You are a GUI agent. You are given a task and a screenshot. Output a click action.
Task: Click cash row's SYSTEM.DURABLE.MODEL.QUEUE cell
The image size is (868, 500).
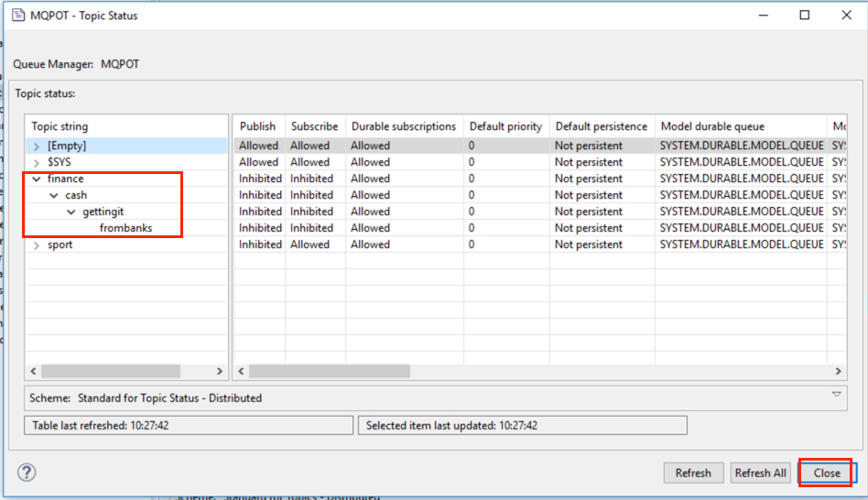(x=742, y=195)
